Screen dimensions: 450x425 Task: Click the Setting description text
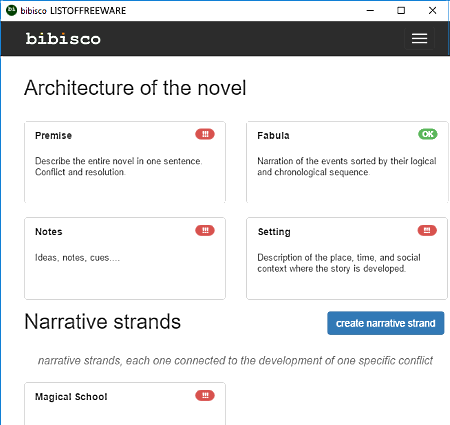click(339, 263)
